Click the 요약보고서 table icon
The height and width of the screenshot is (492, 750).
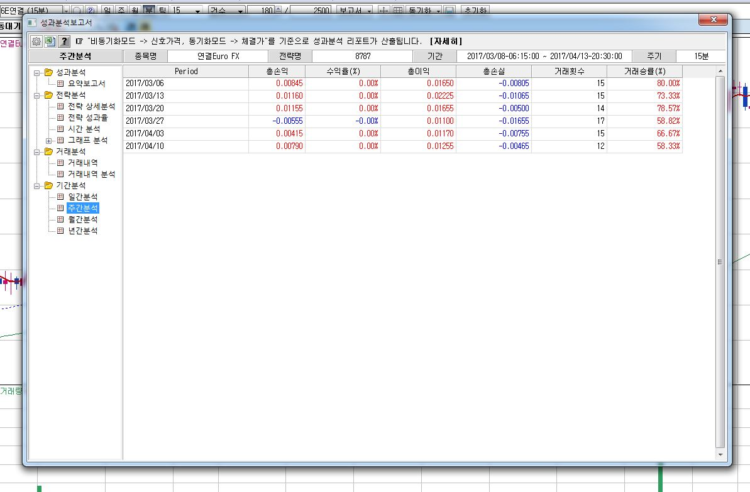[x=60, y=83]
